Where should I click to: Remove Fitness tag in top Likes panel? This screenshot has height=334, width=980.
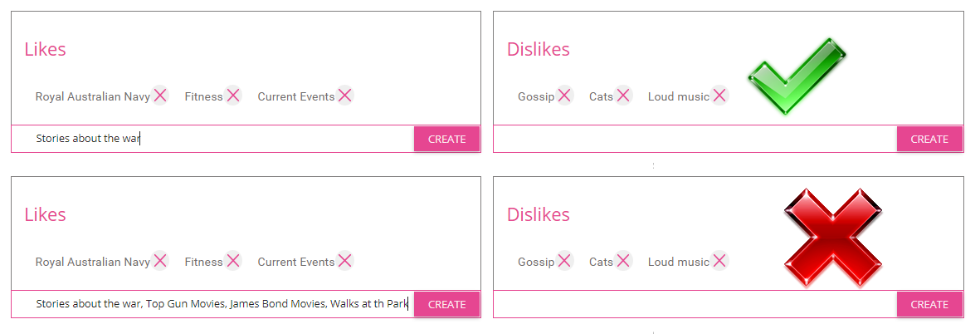tap(232, 95)
